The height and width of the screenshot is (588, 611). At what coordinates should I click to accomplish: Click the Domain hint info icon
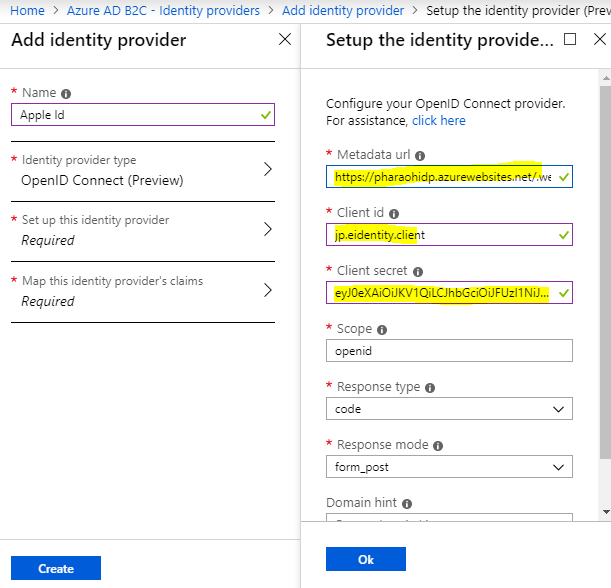(407, 504)
